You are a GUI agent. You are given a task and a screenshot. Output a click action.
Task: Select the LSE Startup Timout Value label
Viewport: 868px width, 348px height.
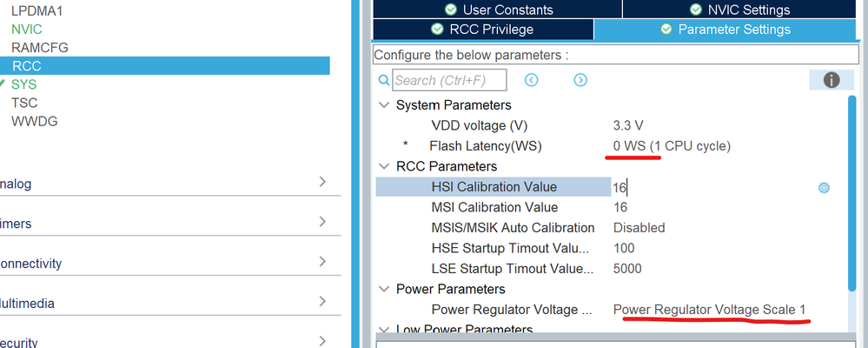[x=513, y=269]
